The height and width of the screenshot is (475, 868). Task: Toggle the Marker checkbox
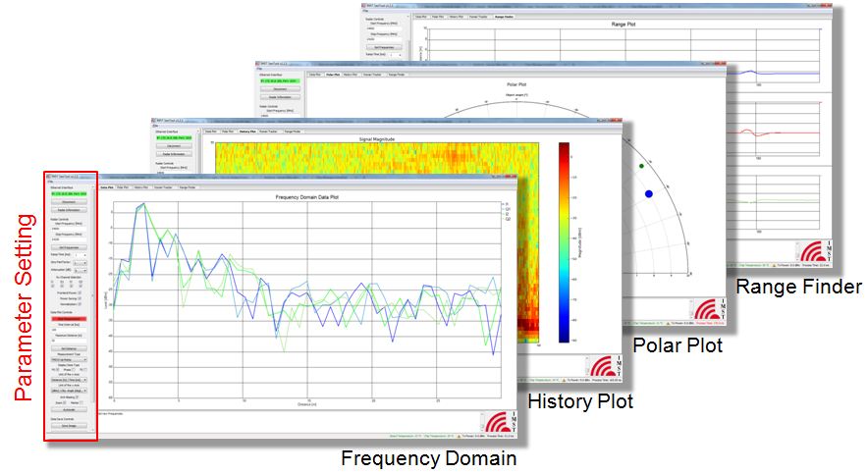81,402
